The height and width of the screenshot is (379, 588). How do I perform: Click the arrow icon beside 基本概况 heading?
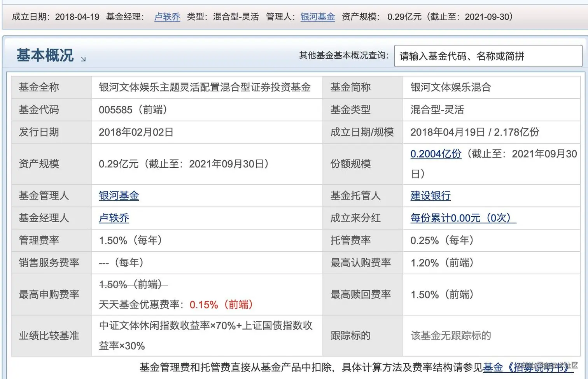point(83,59)
